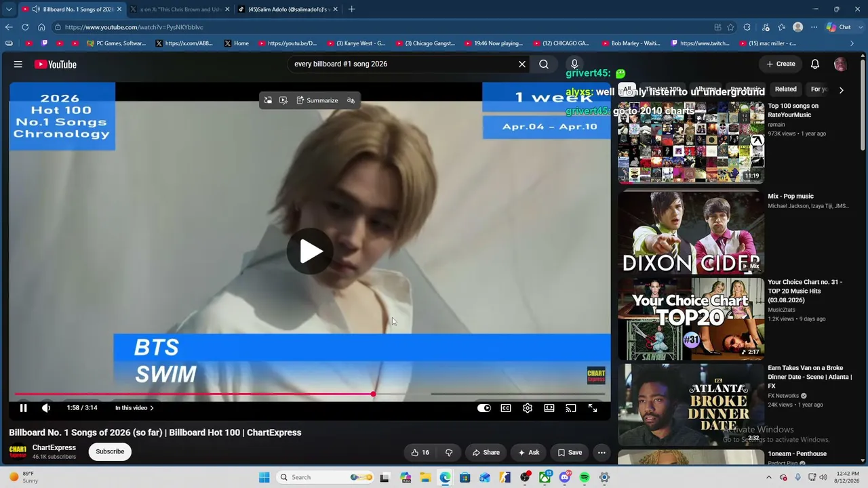868x488 pixels.
Task: Open YouTube notifications bell
Action: point(815,64)
